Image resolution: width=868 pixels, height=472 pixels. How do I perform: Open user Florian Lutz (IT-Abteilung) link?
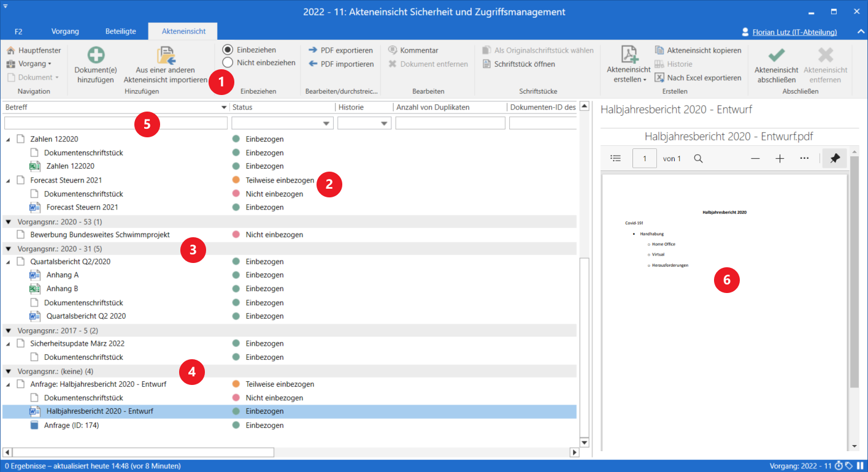(x=794, y=32)
